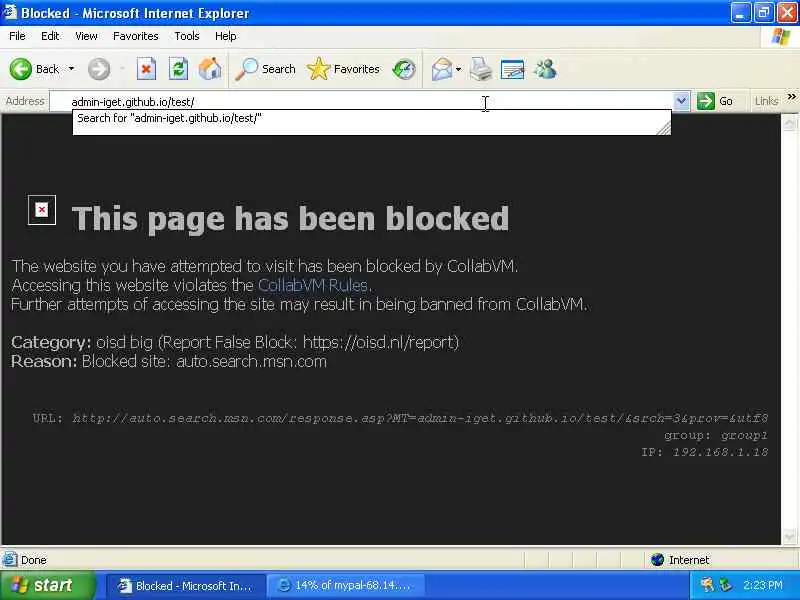Click the 2:23 PM taskbar clock
The height and width of the screenshot is (600, 800).
coord(763,585)
